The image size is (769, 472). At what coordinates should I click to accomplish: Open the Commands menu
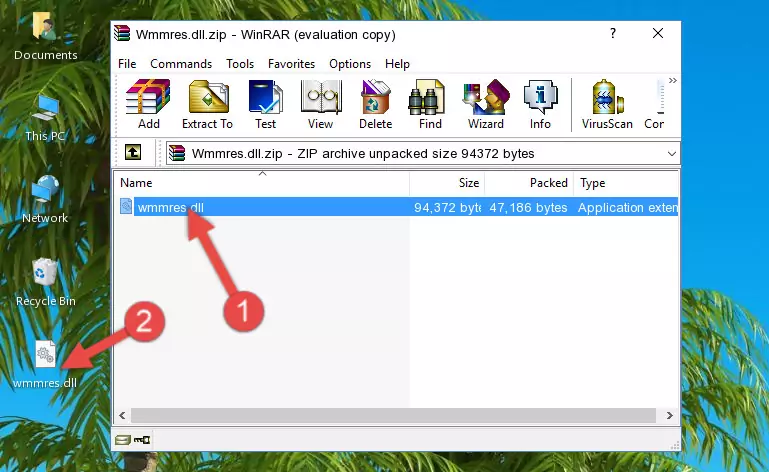[181, 64]
